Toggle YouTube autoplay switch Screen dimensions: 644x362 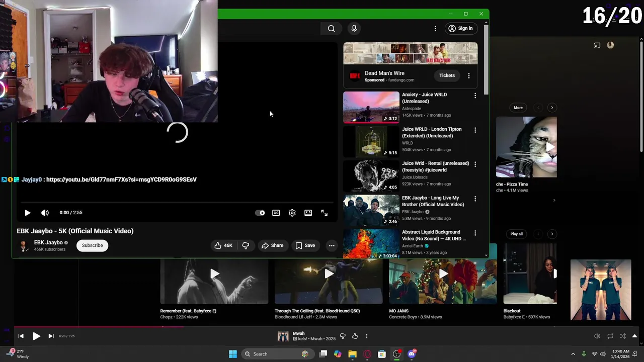click(260, 213)
